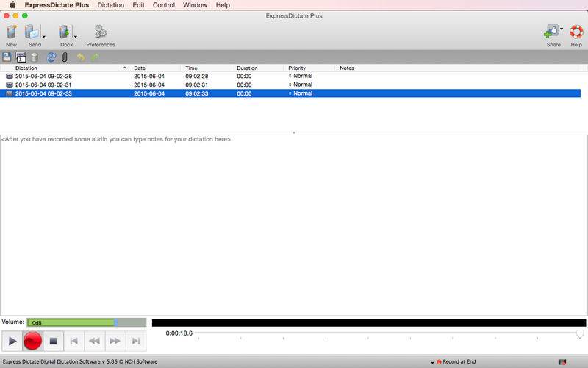Create a new dictation with New icon
588x368 pixels.
coord(11,32)
